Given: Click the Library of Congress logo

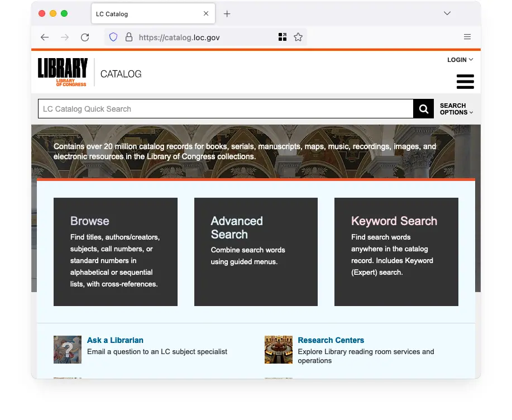Looking at the screenshot, I should click(63, 72).
